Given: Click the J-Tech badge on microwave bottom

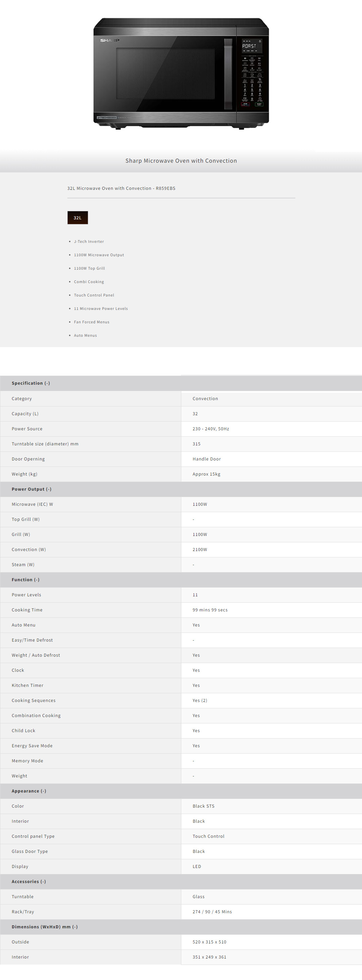Looking at the screenshot, I should coord(107,118).
